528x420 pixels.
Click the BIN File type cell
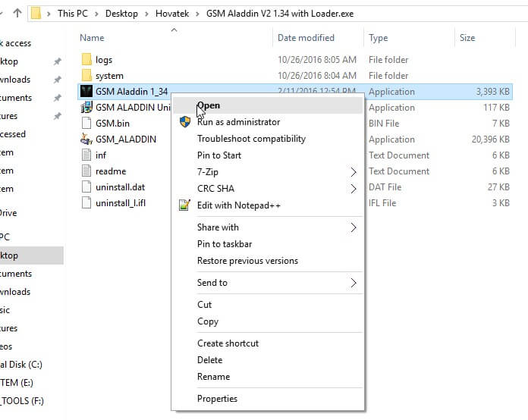384,124
